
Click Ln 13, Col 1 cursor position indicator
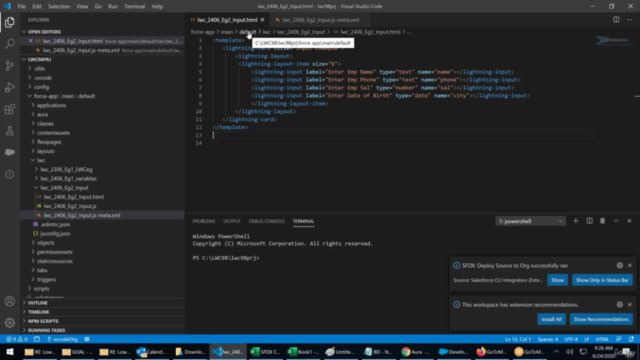[518, 339]
